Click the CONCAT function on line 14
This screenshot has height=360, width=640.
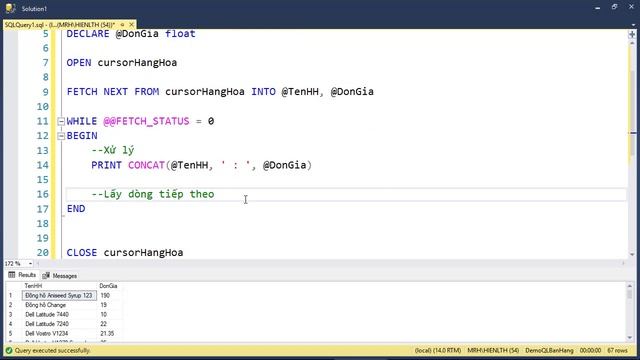pyautogui.click(x=146, y=165)
